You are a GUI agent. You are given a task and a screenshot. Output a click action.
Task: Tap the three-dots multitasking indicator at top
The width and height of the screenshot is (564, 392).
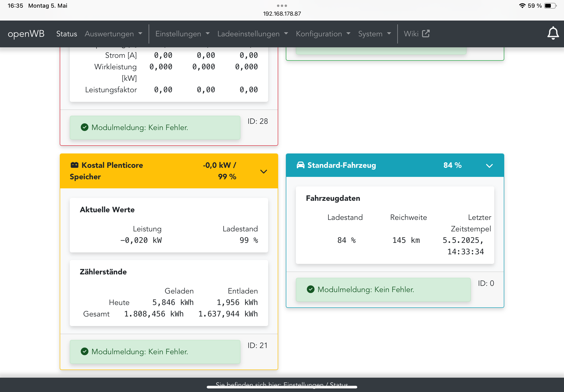[282, 6]
